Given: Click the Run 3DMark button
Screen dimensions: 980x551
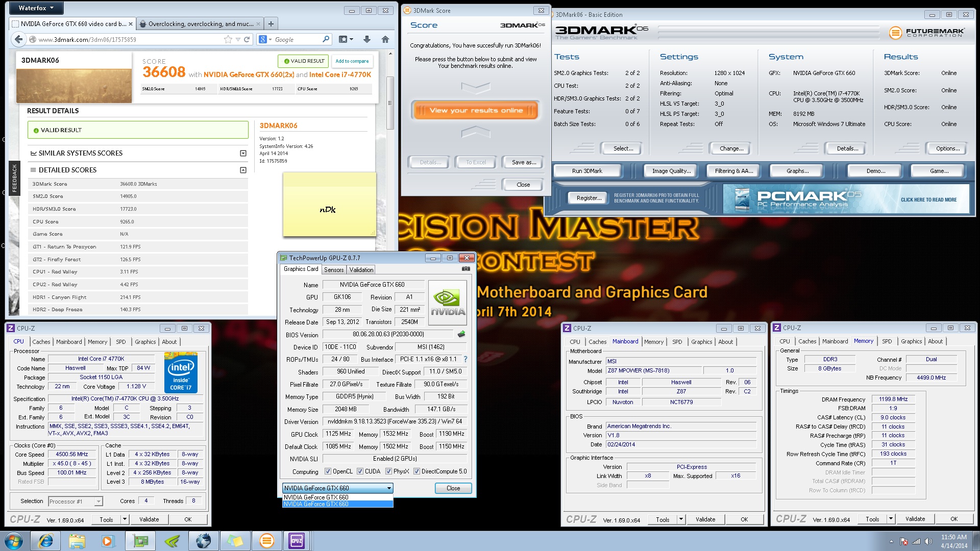Looking at the screenshot, I should point(587,171).
